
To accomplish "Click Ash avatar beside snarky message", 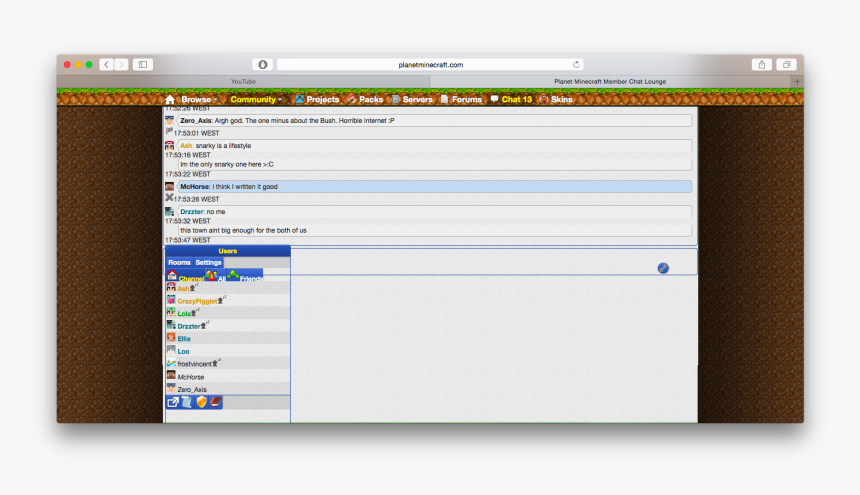I will pos(169,145).
